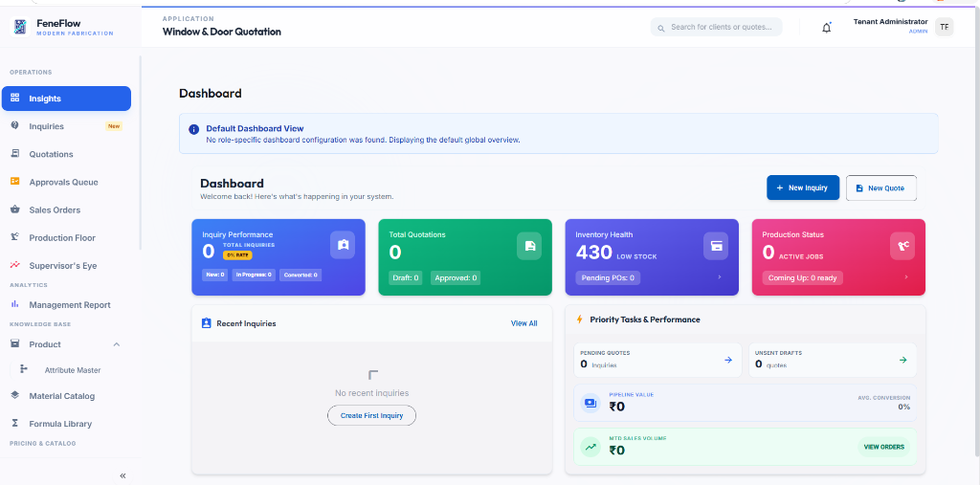
Task: Select Attribute Master tree item
Action: 73,370
